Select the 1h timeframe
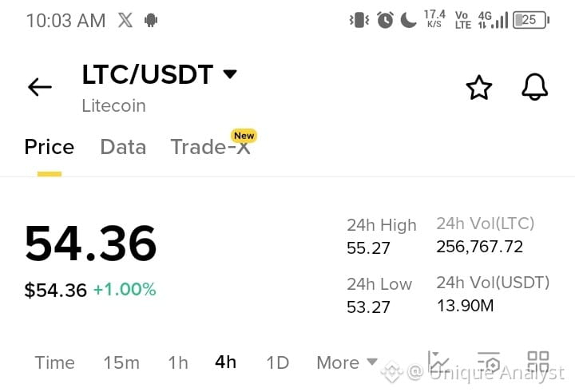Viewport: 575px width, 392px height. [x=178, y=362]
